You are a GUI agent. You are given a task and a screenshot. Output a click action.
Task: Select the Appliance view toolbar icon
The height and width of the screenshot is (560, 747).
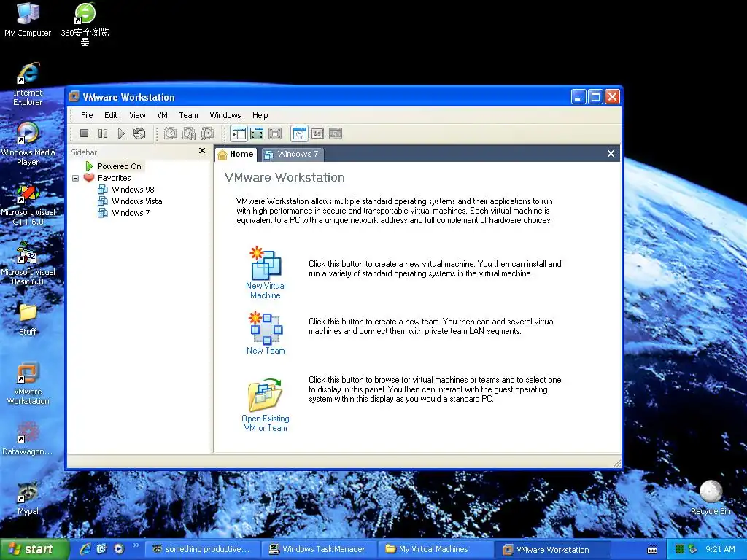click(317, 133)
